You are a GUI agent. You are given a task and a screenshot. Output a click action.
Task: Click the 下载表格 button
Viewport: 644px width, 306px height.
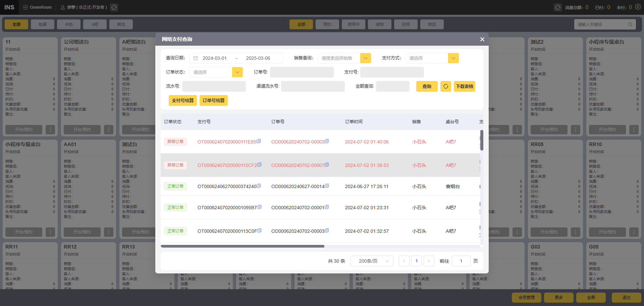pos(465,86)
